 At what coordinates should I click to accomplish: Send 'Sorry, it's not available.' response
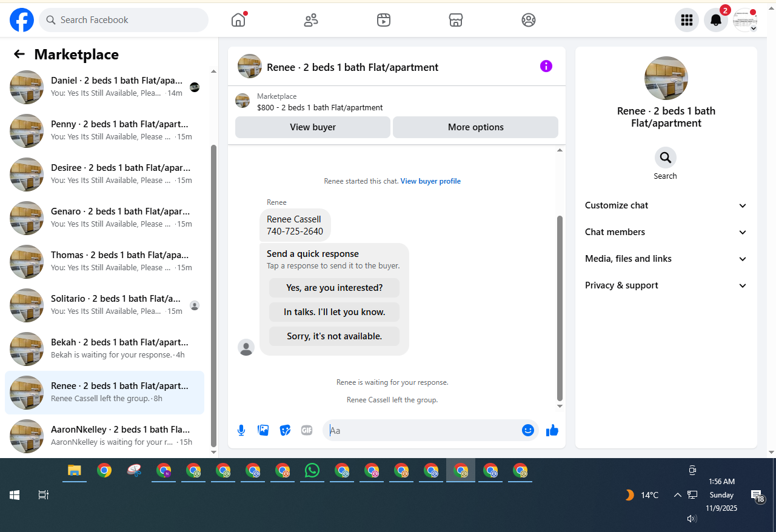tap(335, 336)
